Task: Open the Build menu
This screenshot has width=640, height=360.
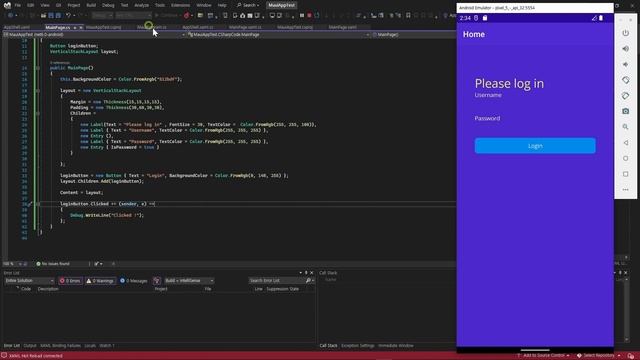Action: click(x=91, y=5)
